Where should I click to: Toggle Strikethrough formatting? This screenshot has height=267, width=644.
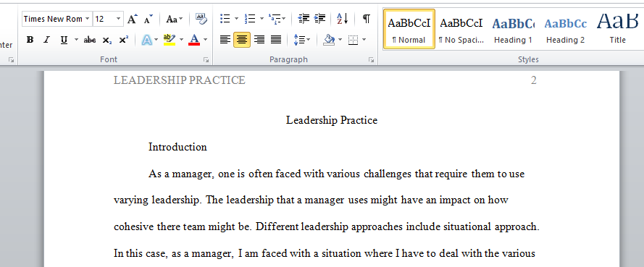(90, 40)
